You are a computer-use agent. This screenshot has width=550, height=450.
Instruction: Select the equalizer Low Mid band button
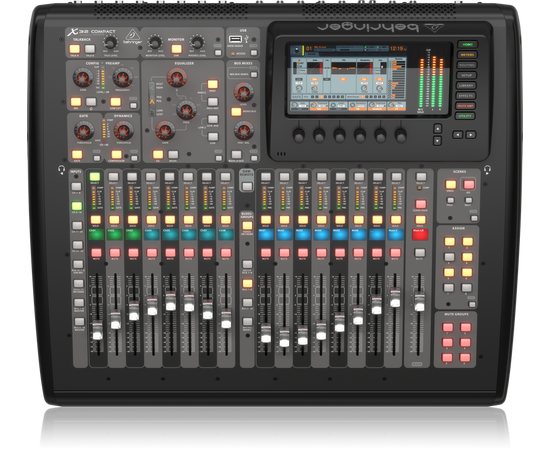(213, 119)
